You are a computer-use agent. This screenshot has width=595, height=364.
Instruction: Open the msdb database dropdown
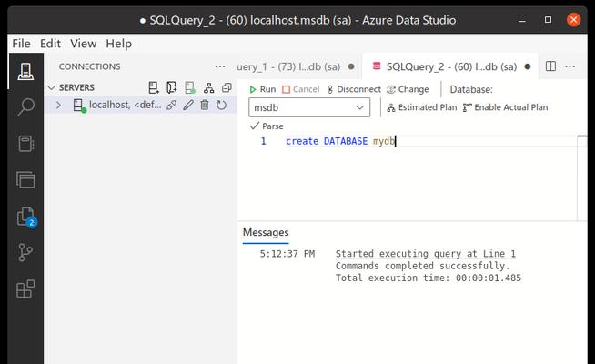309,107
